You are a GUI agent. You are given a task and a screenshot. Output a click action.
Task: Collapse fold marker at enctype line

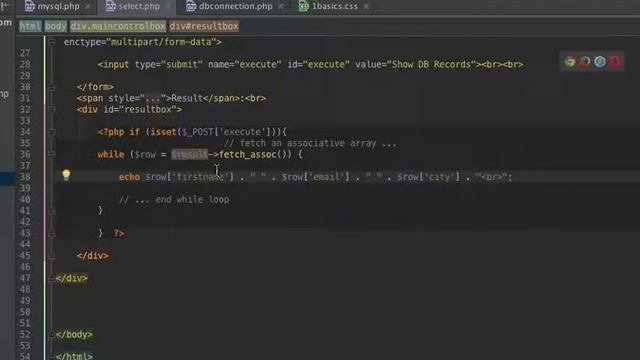52,42
